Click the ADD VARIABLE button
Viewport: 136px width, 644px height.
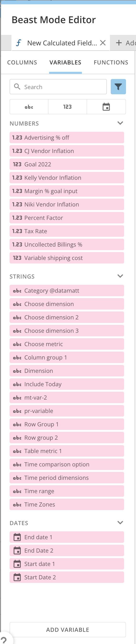click(x=68, y=629)
